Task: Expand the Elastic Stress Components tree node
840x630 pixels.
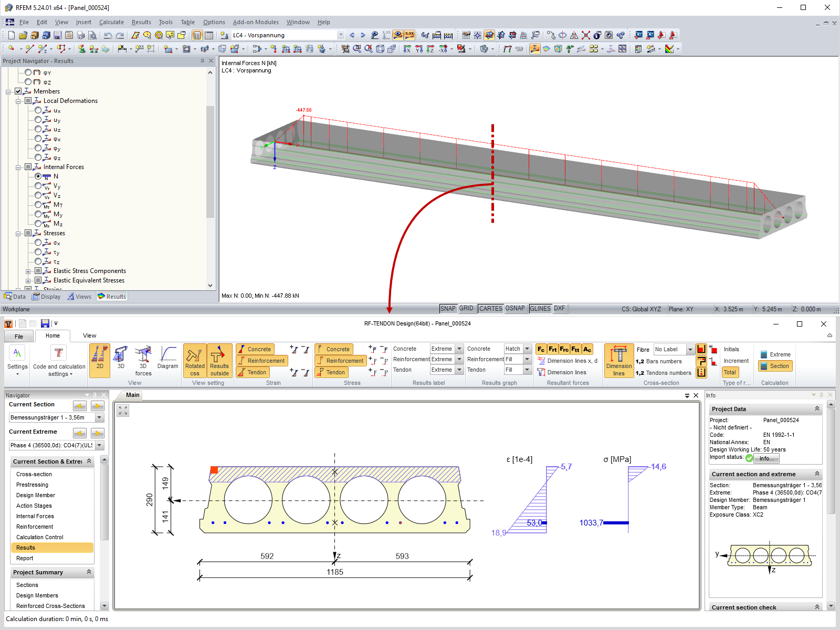Action: click(28, 271)
